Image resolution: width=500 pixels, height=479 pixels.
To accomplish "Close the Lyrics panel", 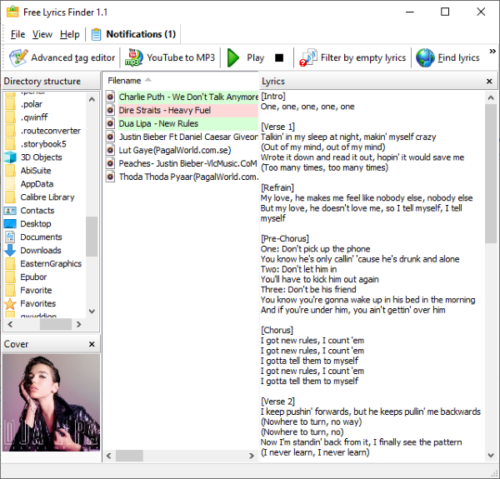I will click(489, 81).
